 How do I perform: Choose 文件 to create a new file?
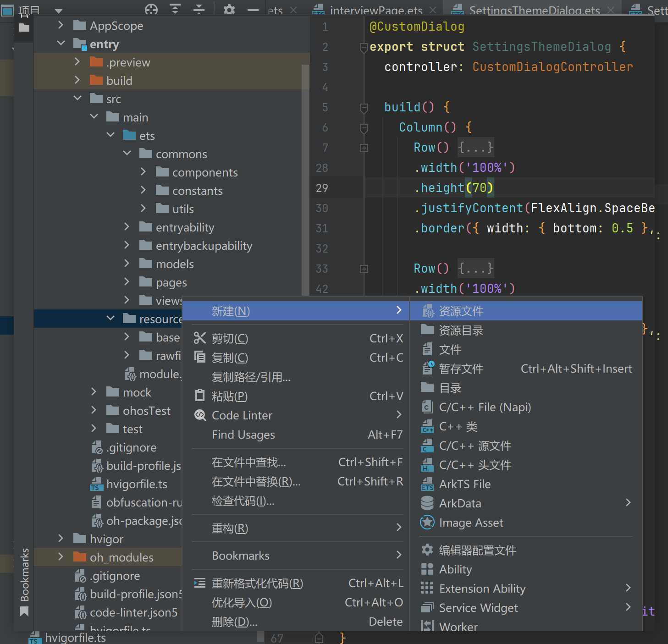click(525, 349)
